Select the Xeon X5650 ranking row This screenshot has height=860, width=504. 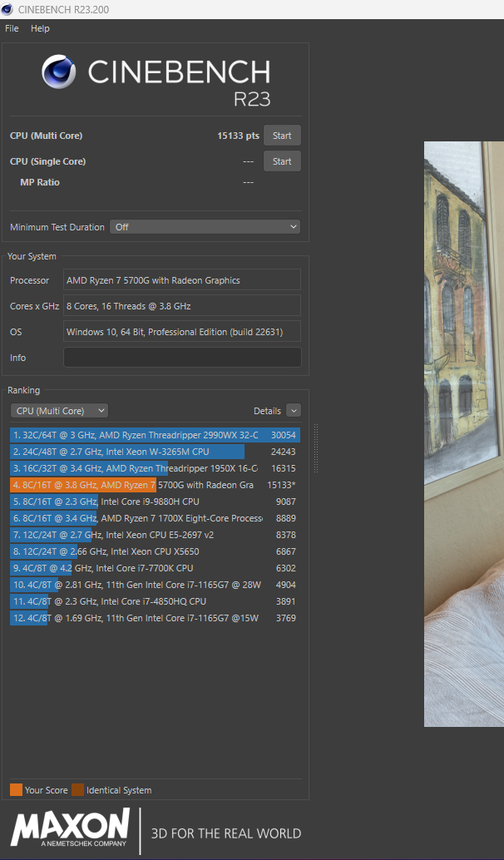[156, 551]
